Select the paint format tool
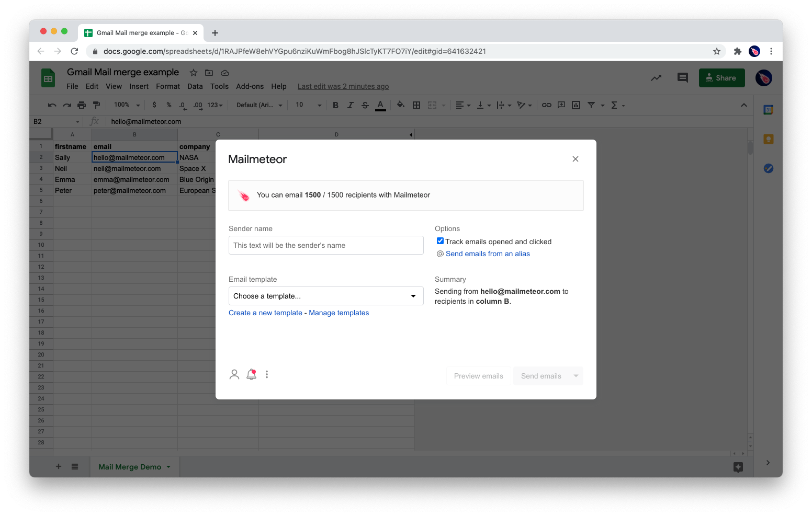The height and width of the screenshot is (516, 812). click(96, 105)
